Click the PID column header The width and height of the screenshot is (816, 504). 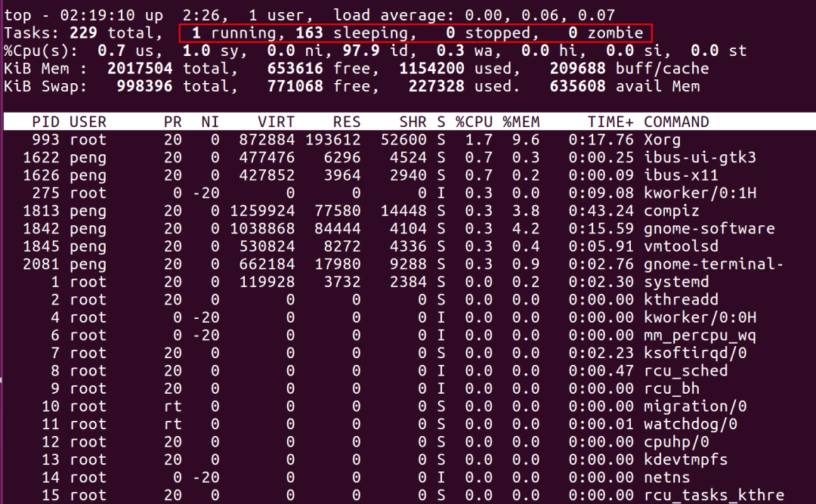tap(45, 122)
